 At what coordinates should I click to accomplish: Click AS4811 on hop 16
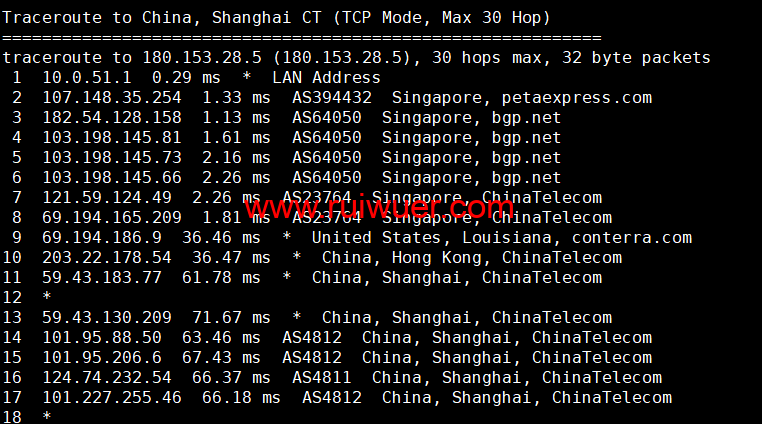[321, 377]
